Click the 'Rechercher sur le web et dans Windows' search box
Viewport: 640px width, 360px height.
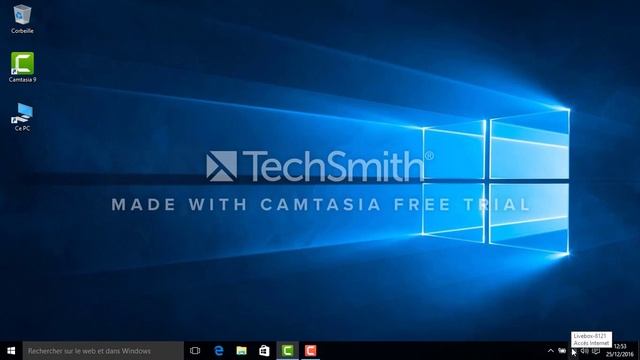pos(103,351)
